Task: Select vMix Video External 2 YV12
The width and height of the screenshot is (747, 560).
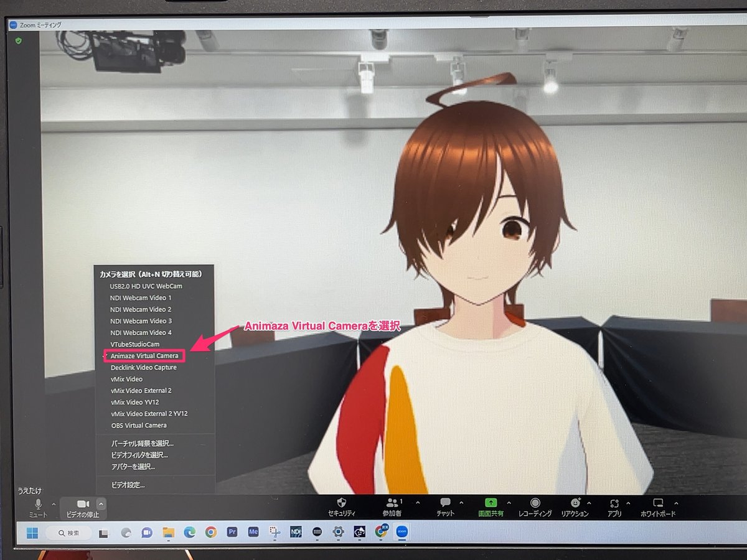Action: (x=149, y=414)
